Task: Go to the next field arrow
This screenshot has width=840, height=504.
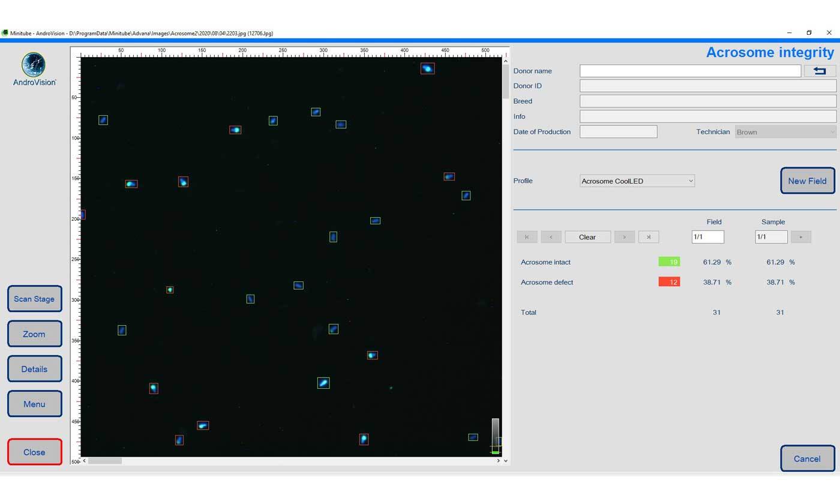Action: 624,237
